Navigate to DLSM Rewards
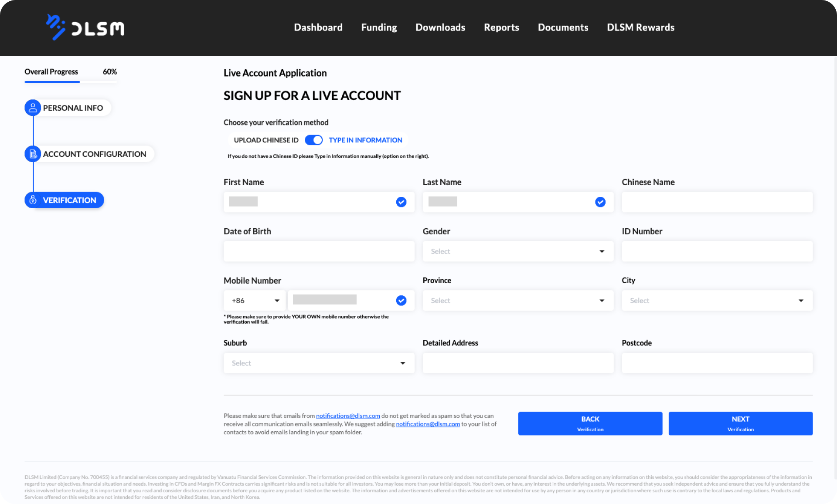Viewport: 837px width, 504px height. (640, 27)
